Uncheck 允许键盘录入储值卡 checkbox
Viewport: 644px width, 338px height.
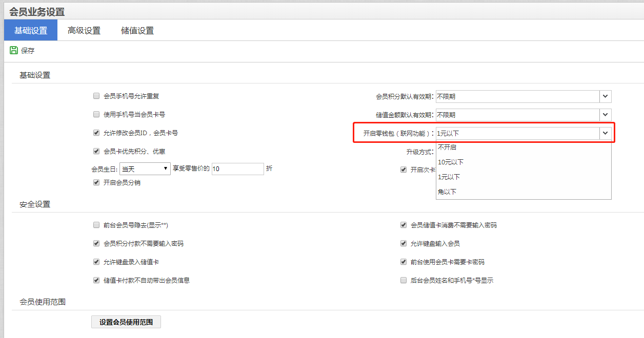pyautogui.click(x=96, y=262)
